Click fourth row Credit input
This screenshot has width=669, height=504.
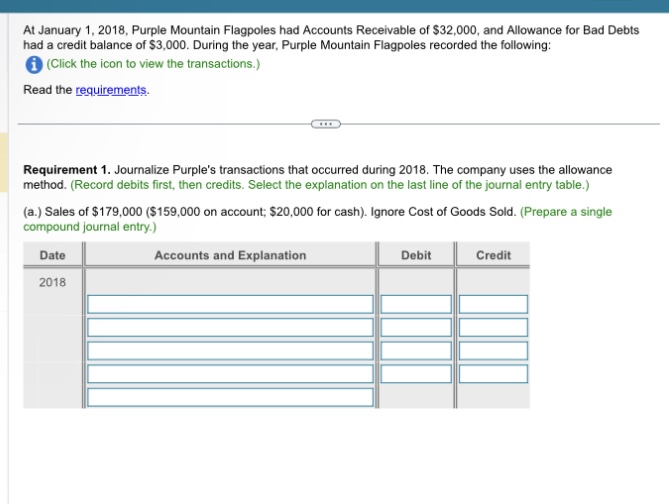(x=493, y=373)
